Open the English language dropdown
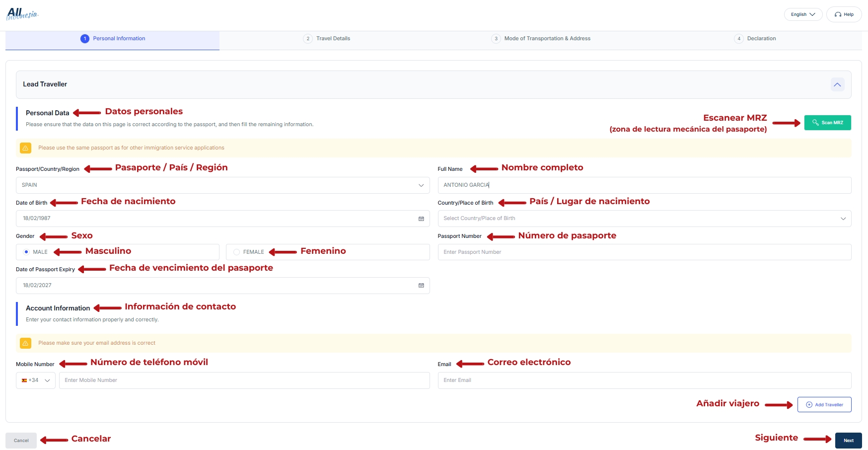868x450 pixels. (803, 14)
